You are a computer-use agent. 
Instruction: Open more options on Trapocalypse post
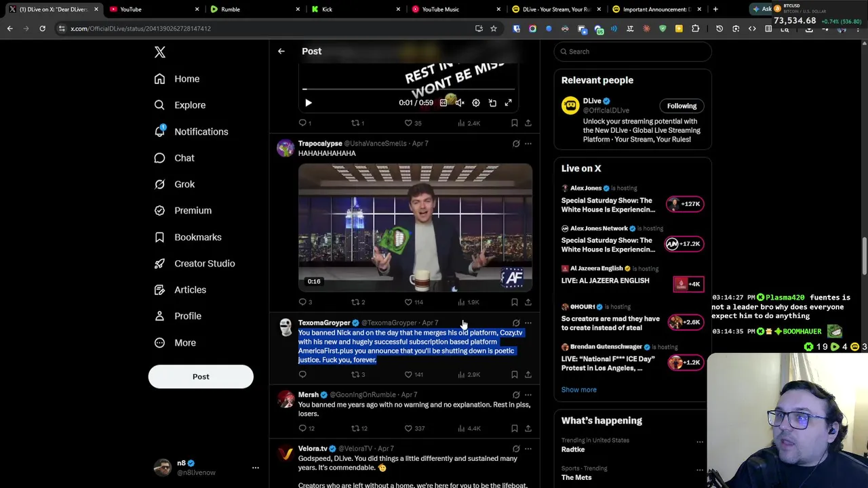[528, 144]
